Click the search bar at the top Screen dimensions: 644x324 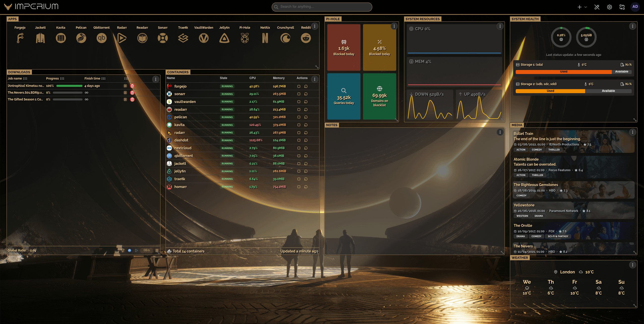(322, 7)
